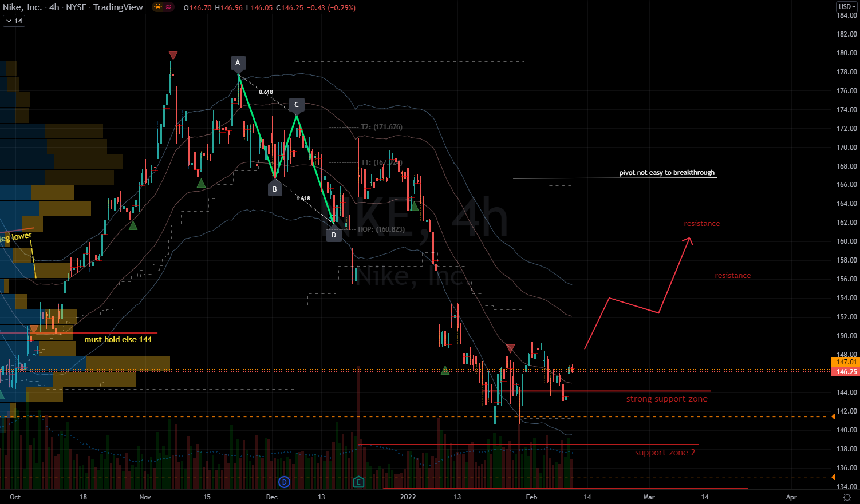Click the 0.618 ratio label
This screenshot has height=504, width=860.
pos(266,92)
